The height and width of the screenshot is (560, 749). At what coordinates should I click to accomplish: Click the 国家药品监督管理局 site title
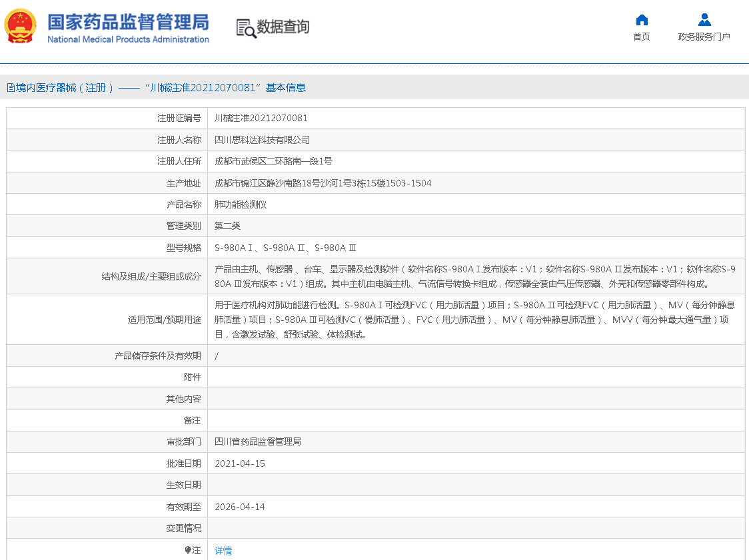coord(128,21)
